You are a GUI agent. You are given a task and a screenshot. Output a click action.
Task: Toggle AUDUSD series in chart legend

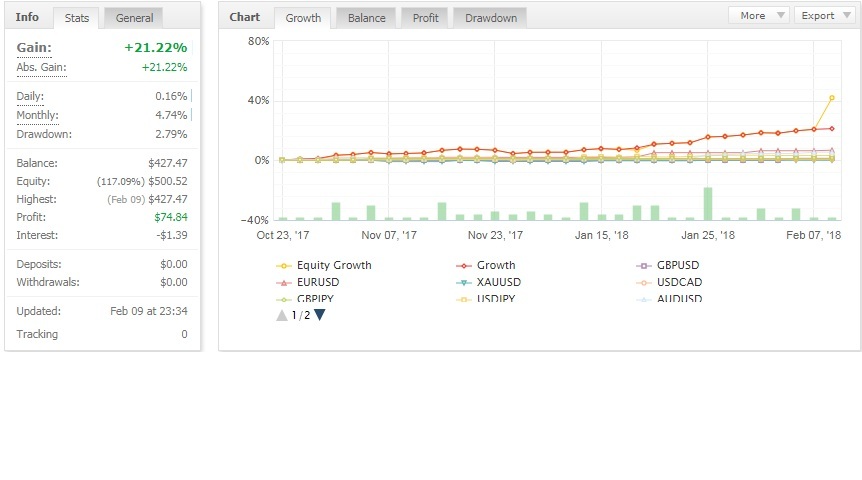[669, 299]
